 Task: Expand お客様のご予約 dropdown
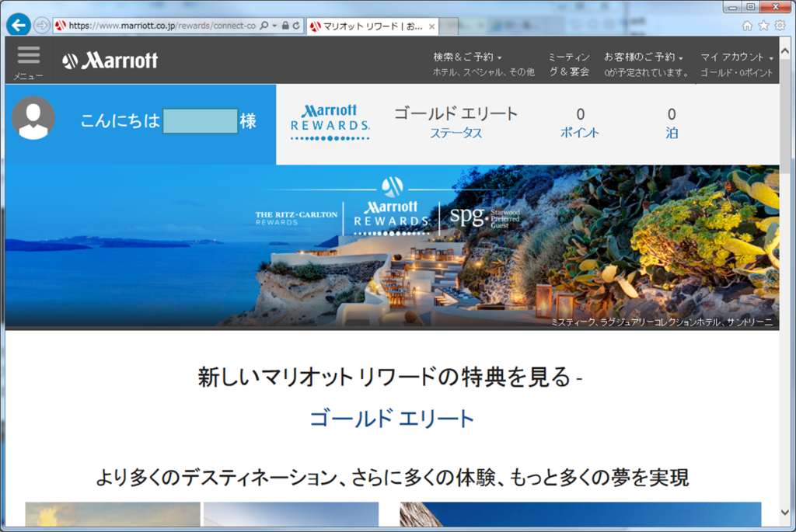pos(643,57)
